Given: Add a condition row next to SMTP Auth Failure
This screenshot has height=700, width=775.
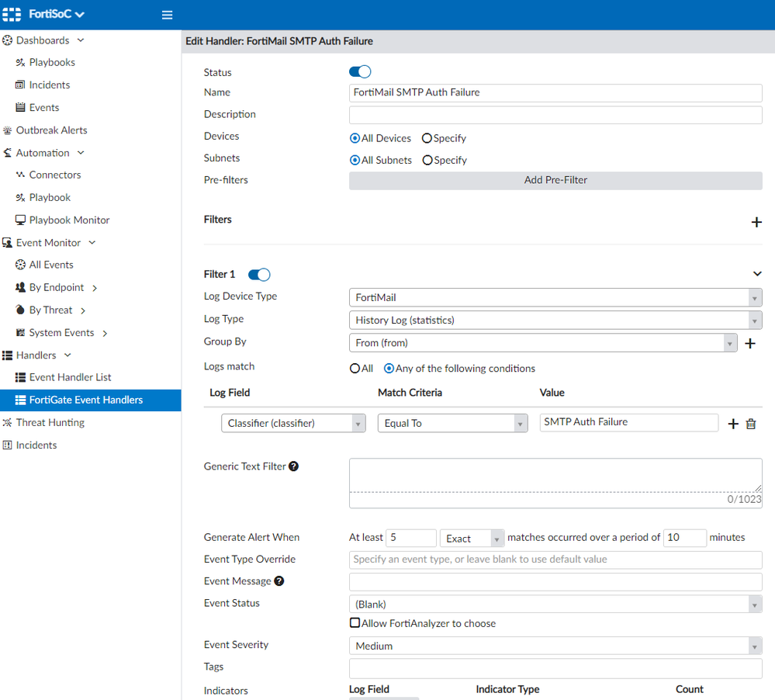Looking at the screenshot, I should (732, 424).
